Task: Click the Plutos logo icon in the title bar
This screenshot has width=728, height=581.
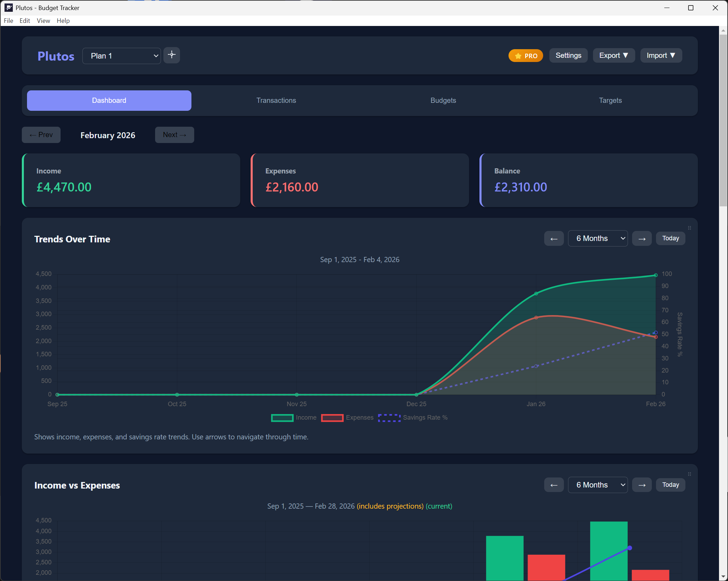Action: [9, 7]
